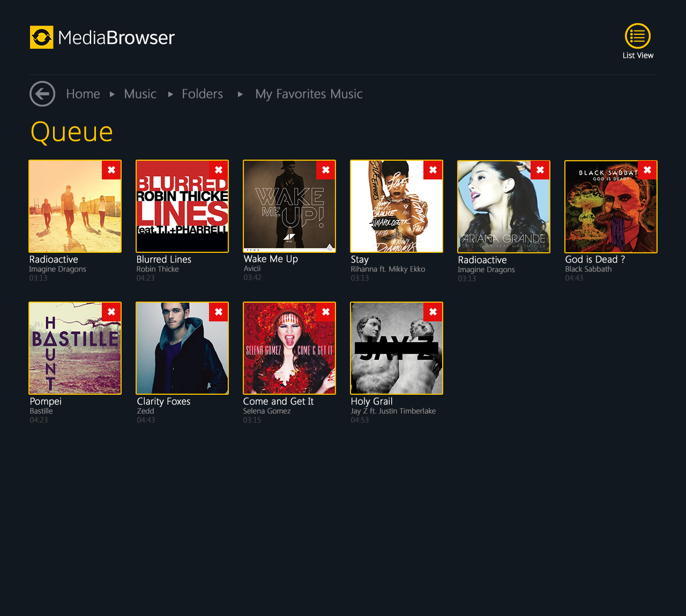Open Wake Me Up album cover
This screenshot has height=616, width=686.
289,206
